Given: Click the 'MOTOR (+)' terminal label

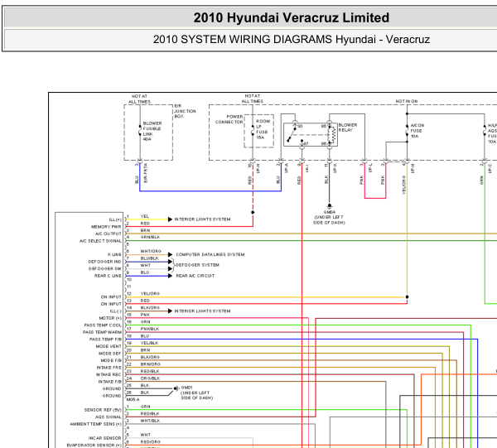Looking at the screenshot, I should pyautogui.click(x=110, y=318).
